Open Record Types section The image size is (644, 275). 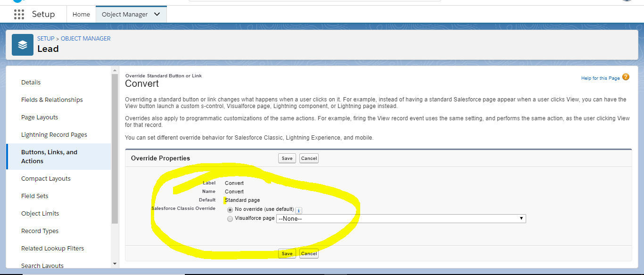click(40, 231)
